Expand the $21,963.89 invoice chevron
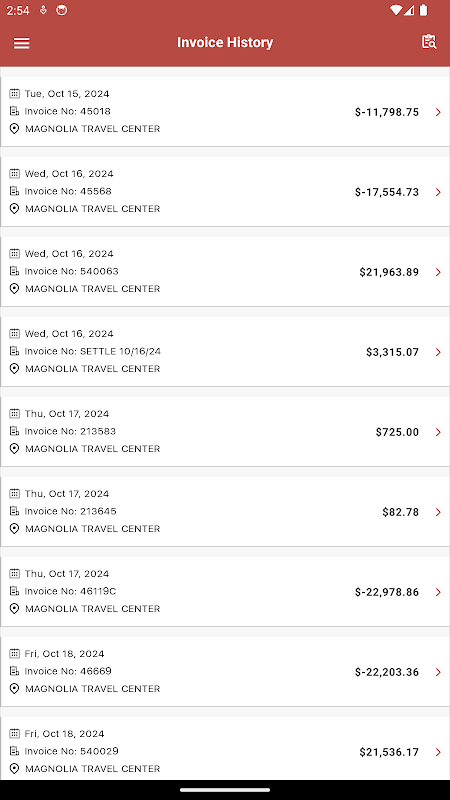 coord(438,272)
